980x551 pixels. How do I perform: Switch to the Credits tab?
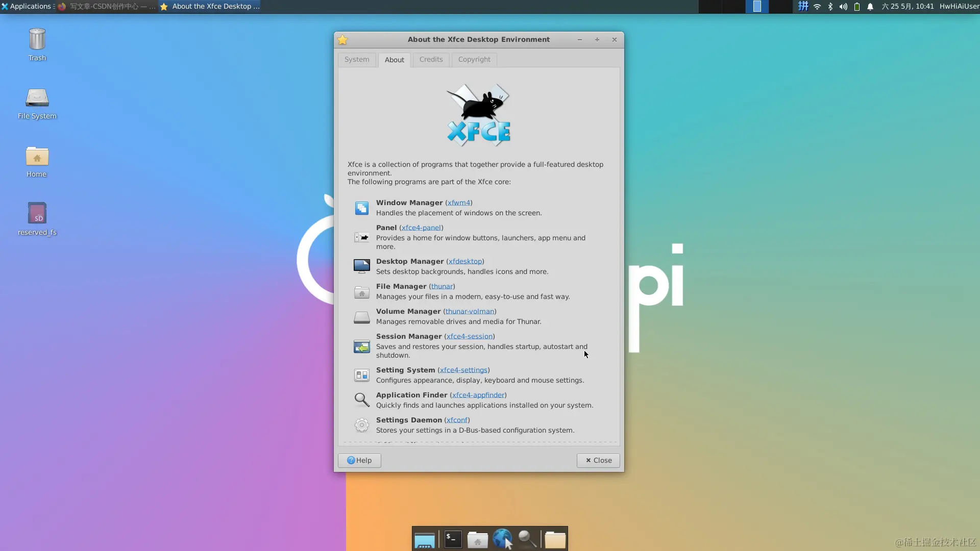431,60
